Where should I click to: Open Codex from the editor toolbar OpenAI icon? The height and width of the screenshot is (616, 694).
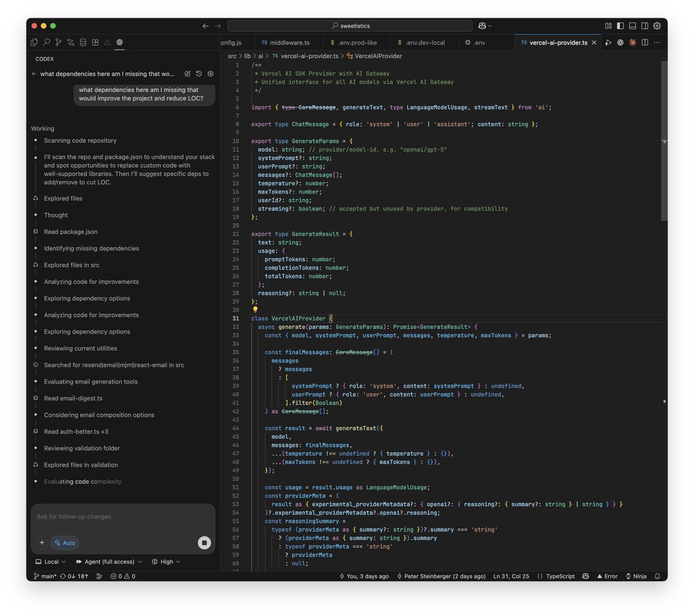coord(620,43)
